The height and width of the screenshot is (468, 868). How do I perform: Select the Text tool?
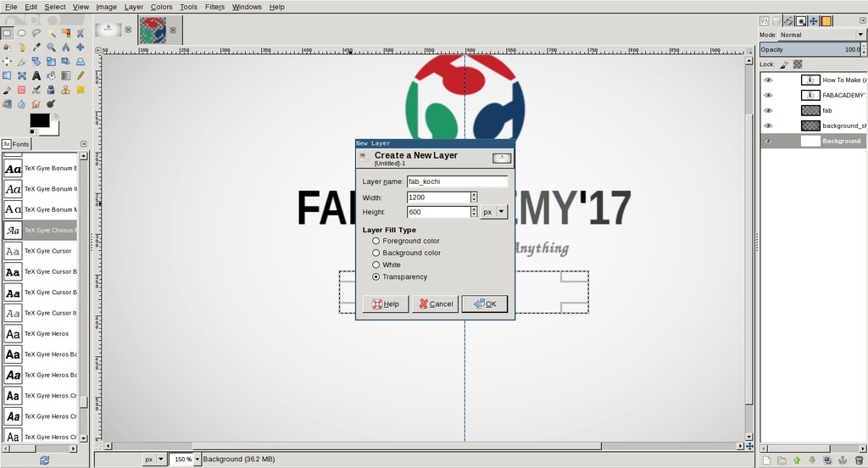tap(36, 75)
